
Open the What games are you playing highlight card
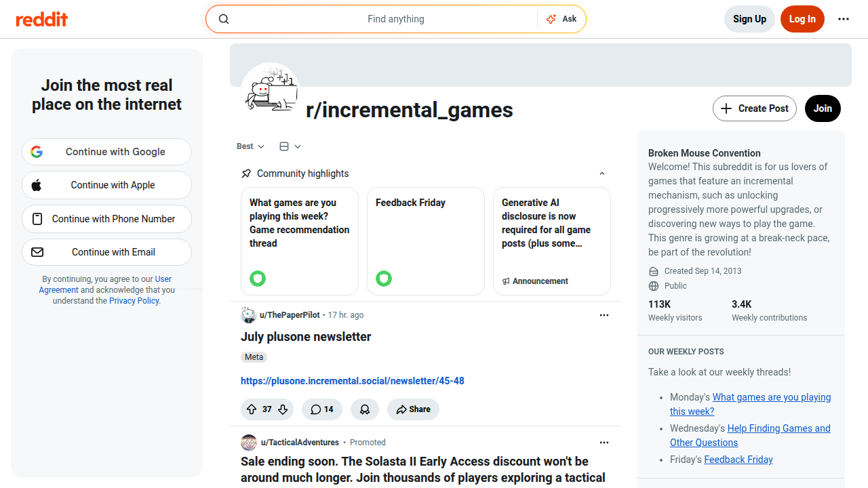[300, 241]
